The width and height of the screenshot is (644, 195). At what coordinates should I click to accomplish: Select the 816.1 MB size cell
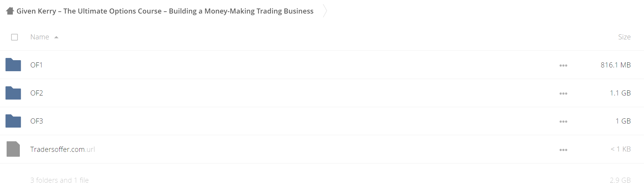616,65
